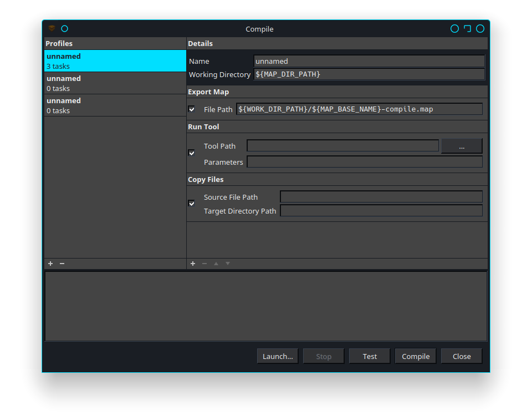Image resolution: width=532 pixels, height=420 pixels.
Task: Select the profile with 3 tasks
Action: [115, 61]
